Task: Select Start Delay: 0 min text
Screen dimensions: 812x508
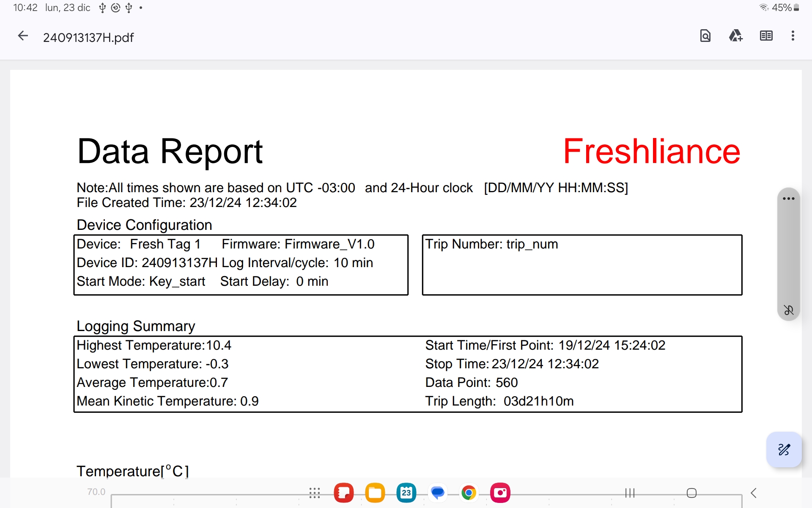Action: pyautogui.click(x=274, y=282)
